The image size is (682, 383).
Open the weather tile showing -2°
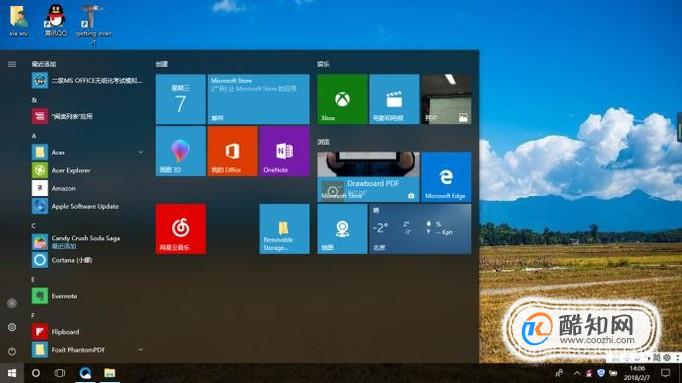pos(420,229)
